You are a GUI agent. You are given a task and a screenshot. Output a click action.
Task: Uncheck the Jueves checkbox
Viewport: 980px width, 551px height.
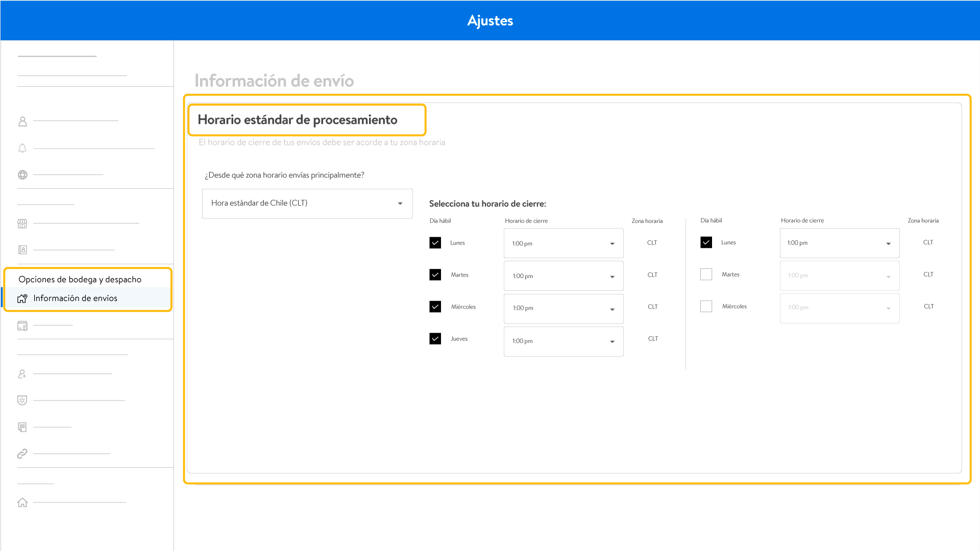click(x=435, y=339)
